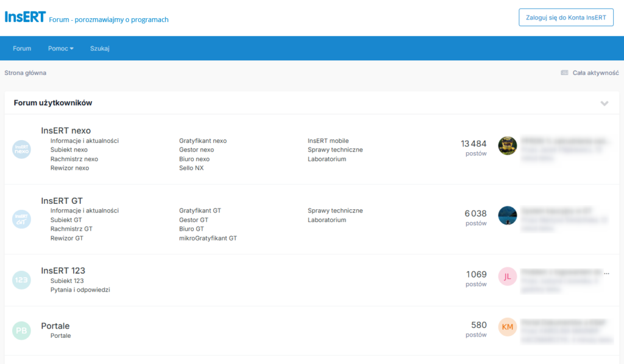Screen dimensions: 624x364
Task: Open Rachmistrz nexo subforum
Action: point(74,159)
